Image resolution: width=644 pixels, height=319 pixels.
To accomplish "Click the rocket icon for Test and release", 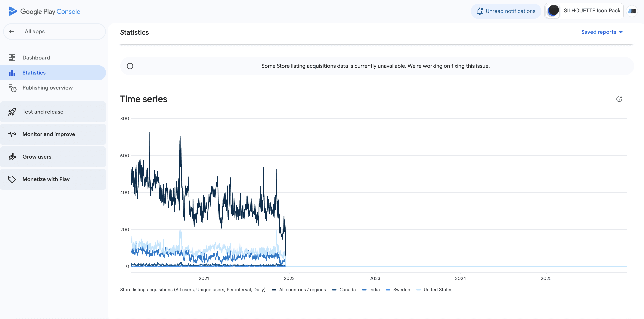I will pyautogui.click(x=12, y=112).
